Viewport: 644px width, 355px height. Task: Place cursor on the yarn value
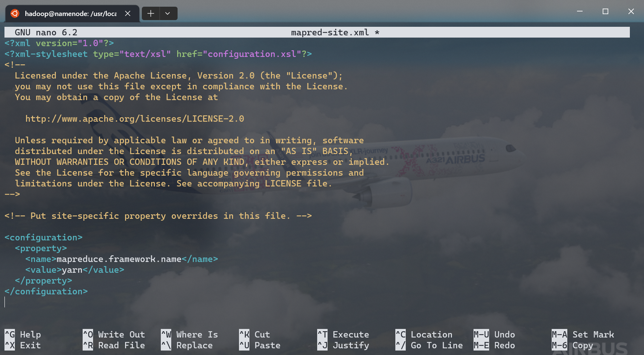[72, 270]
